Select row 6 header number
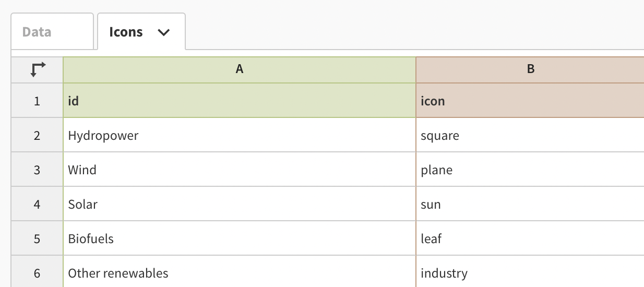Screen dimensions: 644x287 37,273
